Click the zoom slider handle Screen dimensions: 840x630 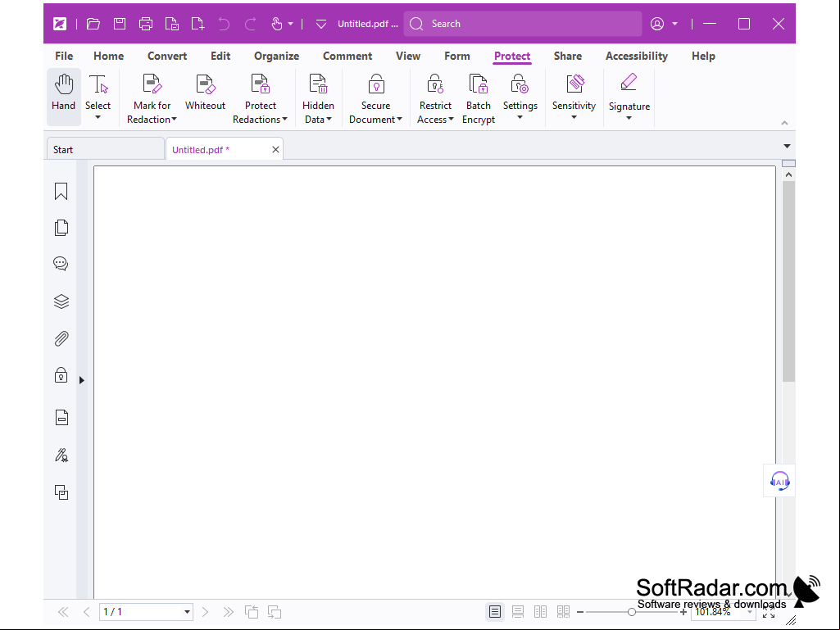click(632, 612)
